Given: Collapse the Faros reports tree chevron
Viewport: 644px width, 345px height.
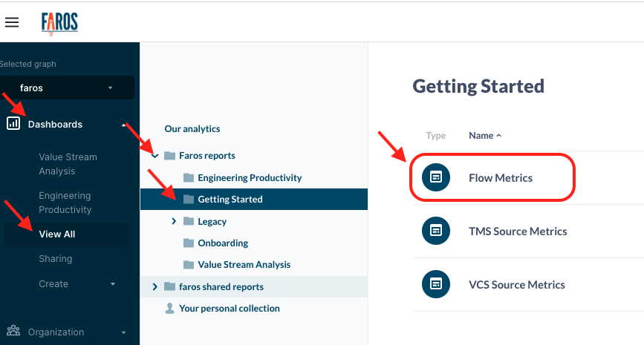Looking at the screenshot, I should click(x=155, y=156).
